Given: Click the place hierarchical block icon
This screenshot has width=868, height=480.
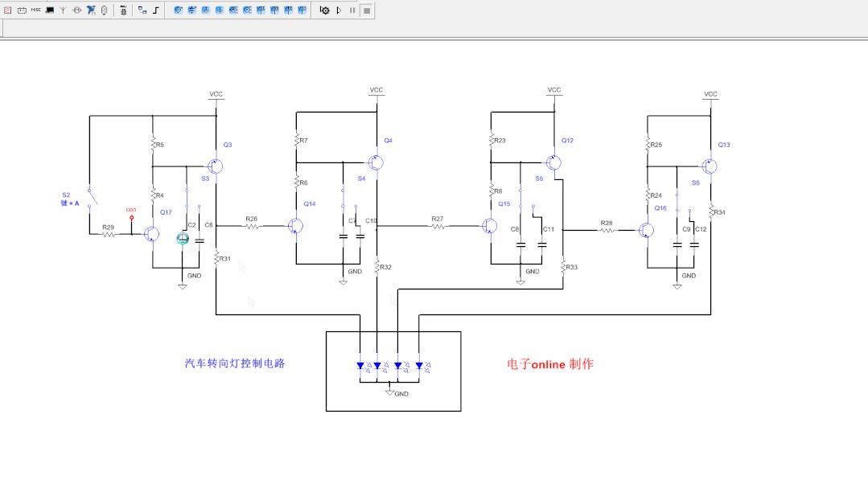Looking at the screenshot, I should pyautogui.click(x=140, y=10).
